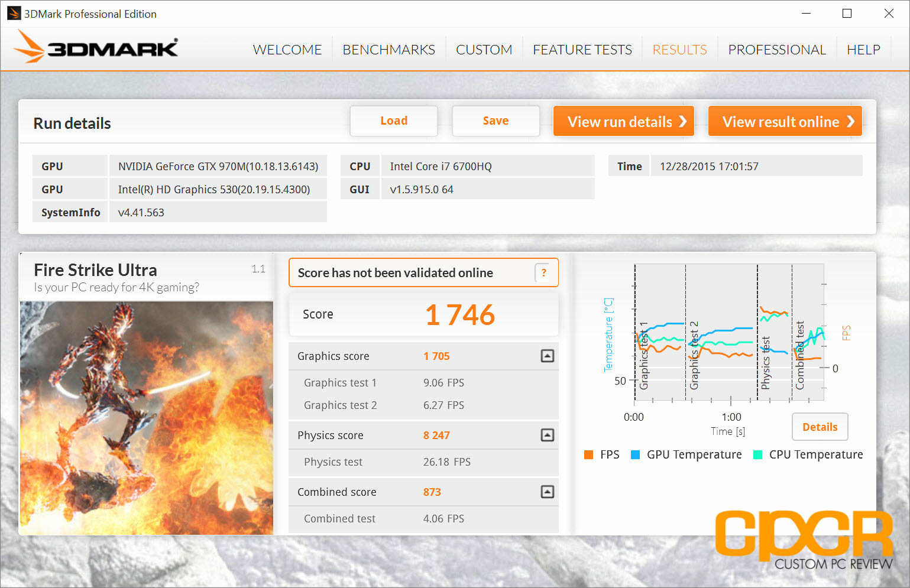Screen dimensions: 910x588
Task: Click the 3DMark logo in header
Action: coord(96,47)
